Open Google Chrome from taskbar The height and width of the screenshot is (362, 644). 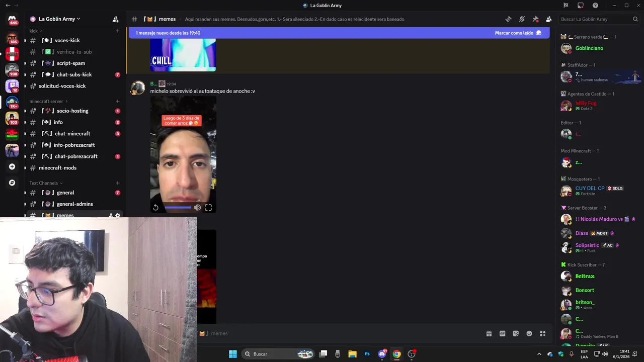(x=396, y=354)
